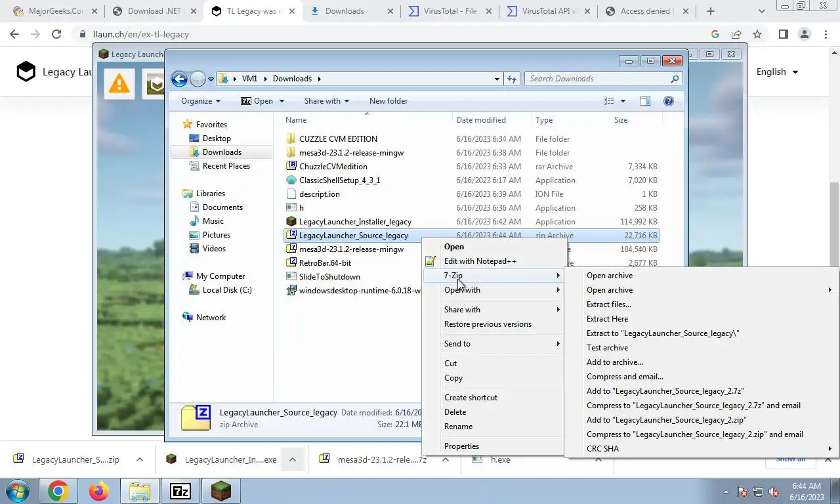Bookmark this page with star icon
Image resolution: width=840 pixels, height=504 pixels.
tap(757, 34)
